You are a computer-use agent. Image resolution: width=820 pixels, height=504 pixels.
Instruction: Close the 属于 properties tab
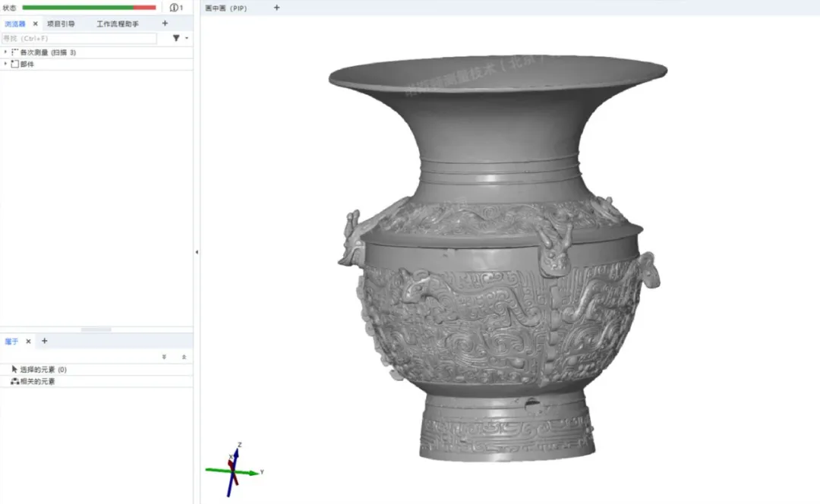click(x=29, y=342)
